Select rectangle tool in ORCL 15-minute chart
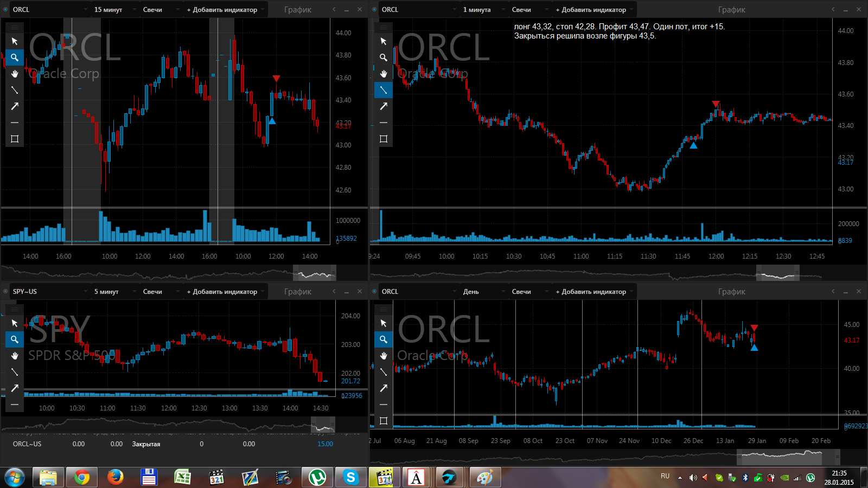 [15, 139]
